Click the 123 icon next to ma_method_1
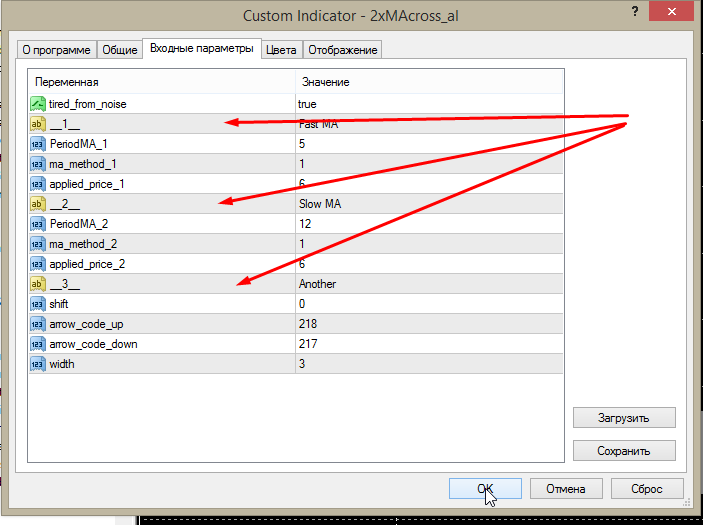 point(38,164)
